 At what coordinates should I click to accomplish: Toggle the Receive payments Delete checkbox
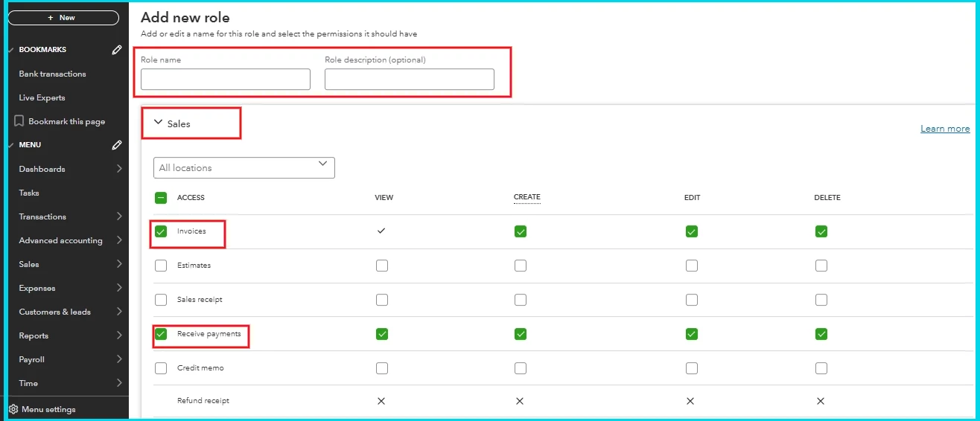click(821, 334)
